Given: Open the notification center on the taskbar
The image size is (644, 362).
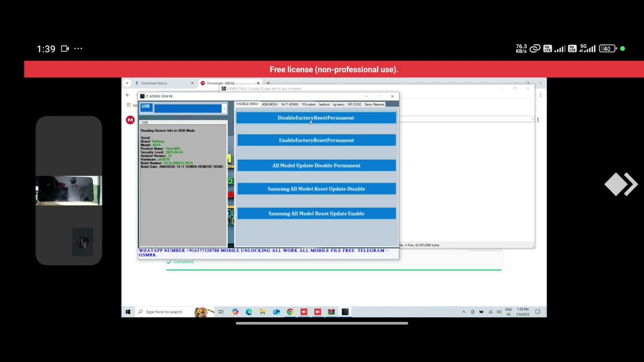Looking at the screenshot, I should tap(538, 312).
